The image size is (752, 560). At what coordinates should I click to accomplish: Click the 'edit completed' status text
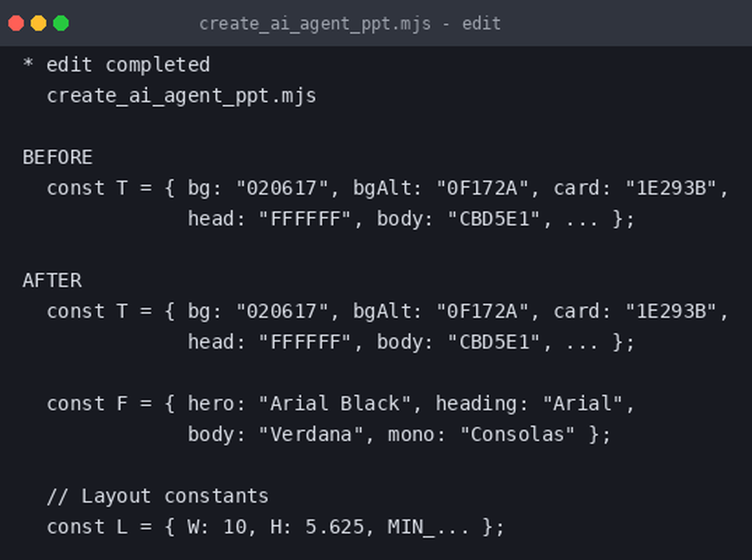[128, 64]
